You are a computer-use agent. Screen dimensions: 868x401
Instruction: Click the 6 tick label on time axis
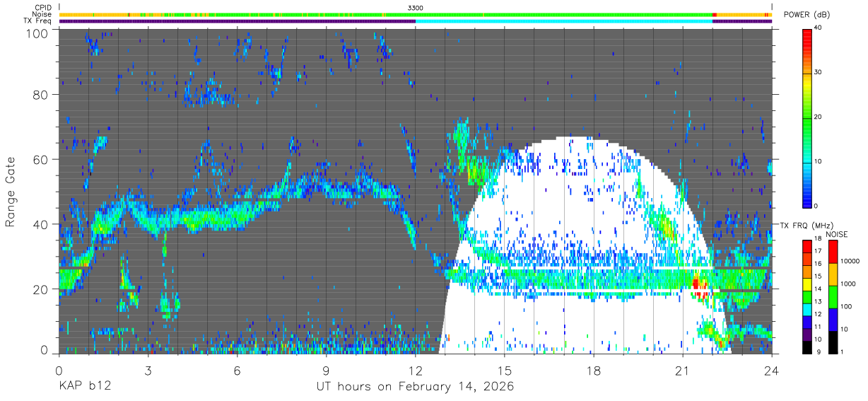[x=237, y=369]
